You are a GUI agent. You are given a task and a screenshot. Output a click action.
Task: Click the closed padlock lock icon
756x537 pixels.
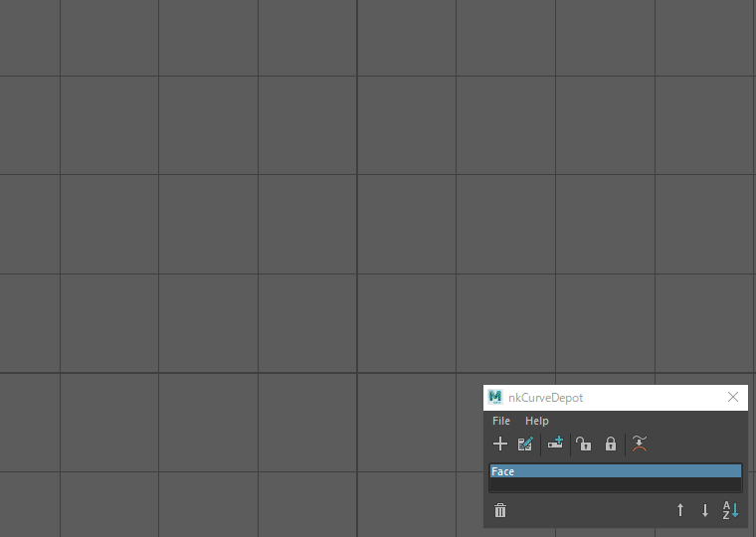coord(611,444)
